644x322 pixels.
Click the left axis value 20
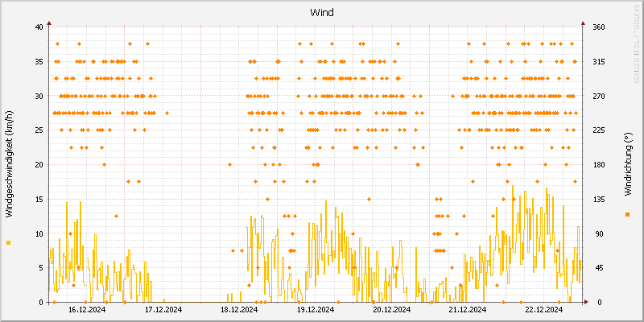point(39,165)
